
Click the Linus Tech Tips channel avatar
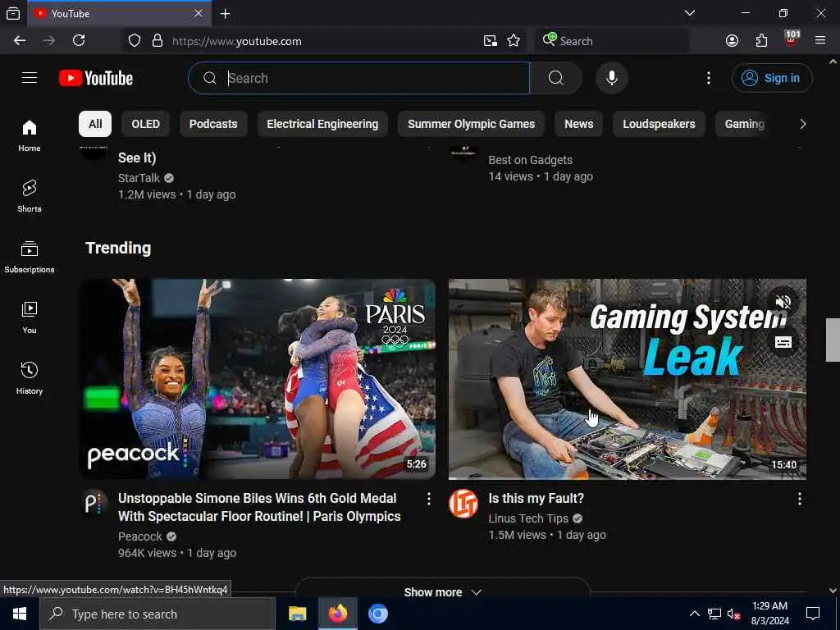pos(463,504)
